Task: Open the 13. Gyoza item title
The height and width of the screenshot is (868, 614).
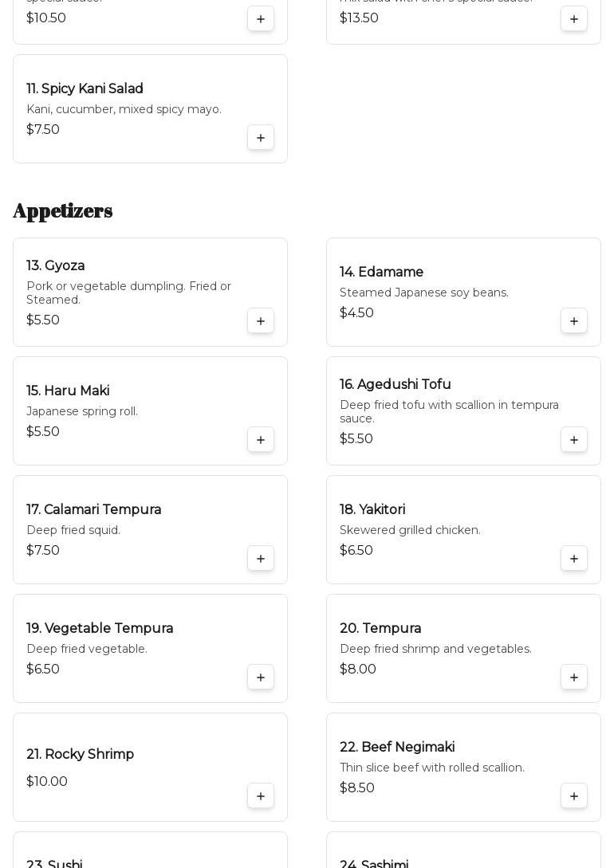Action: tap(56, 266)
